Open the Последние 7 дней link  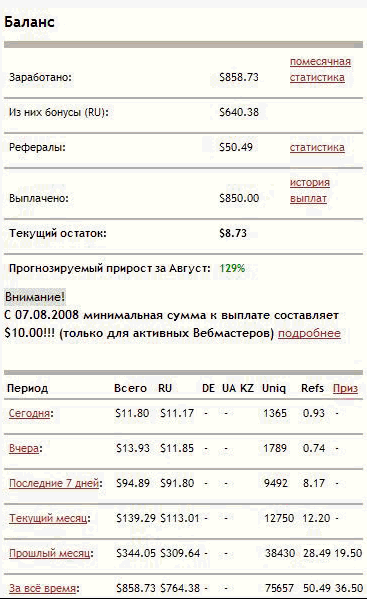[54, 483]
